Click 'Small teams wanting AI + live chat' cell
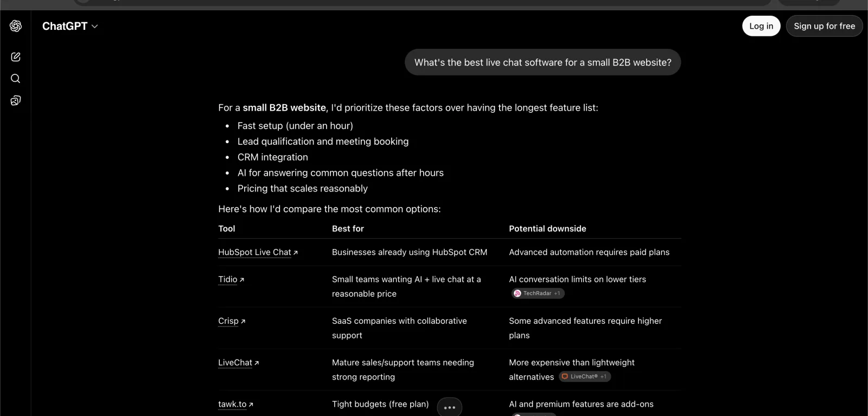868x416 pixels. pyautogui.click(x=406, y=286)
